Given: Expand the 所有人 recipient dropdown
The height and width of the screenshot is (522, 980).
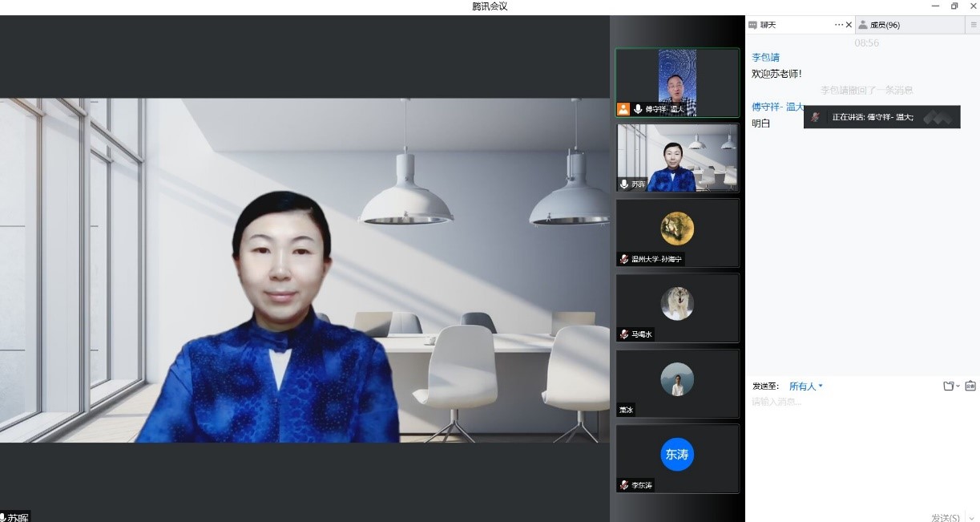Looking at the screenshot, I should tap(805, 386).
